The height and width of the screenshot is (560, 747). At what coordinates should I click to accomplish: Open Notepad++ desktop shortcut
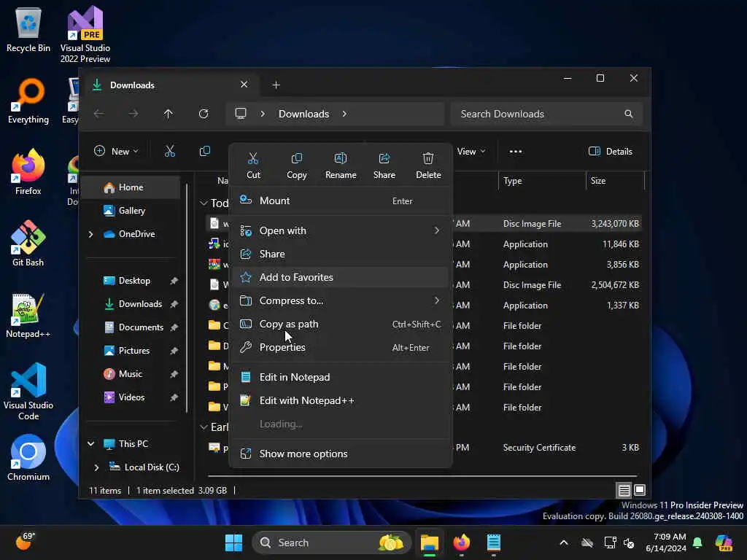pyautogui.click(x=28, y=315)
